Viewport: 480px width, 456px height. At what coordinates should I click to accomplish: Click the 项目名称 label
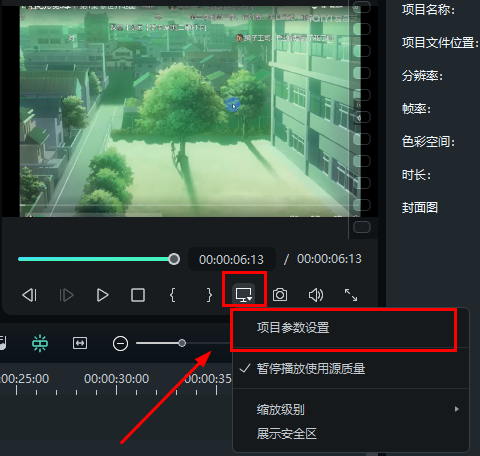[x=428, y=10]
